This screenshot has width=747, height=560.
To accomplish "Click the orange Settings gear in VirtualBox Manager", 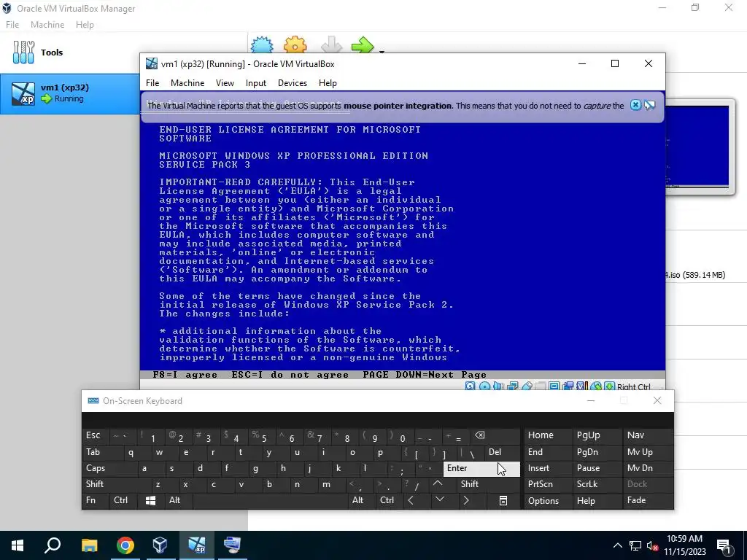I will [295, 45].
